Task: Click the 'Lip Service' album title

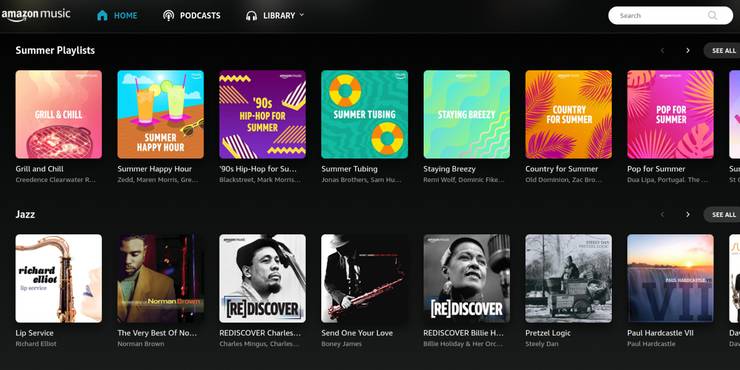Action: (x=34, y=333)
